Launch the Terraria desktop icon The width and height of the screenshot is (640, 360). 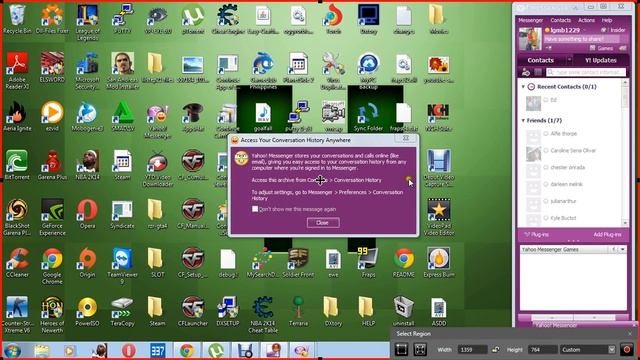[298, 311]
